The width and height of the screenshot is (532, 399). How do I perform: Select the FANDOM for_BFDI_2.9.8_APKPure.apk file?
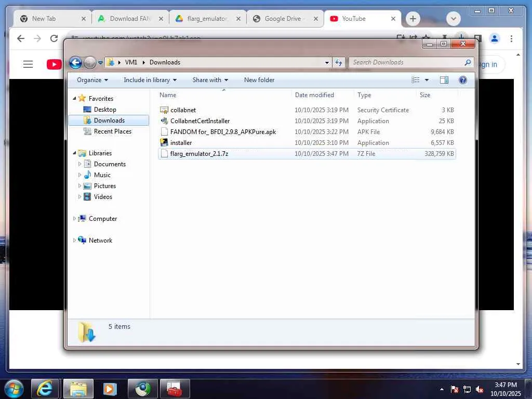click(223, 132)
